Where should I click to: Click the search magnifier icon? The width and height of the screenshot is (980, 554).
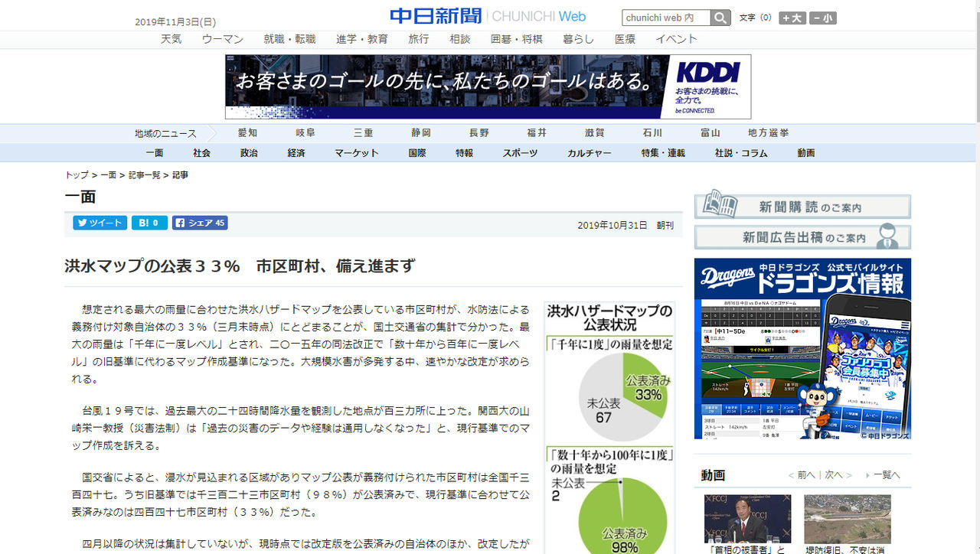(x=720, y=18)
